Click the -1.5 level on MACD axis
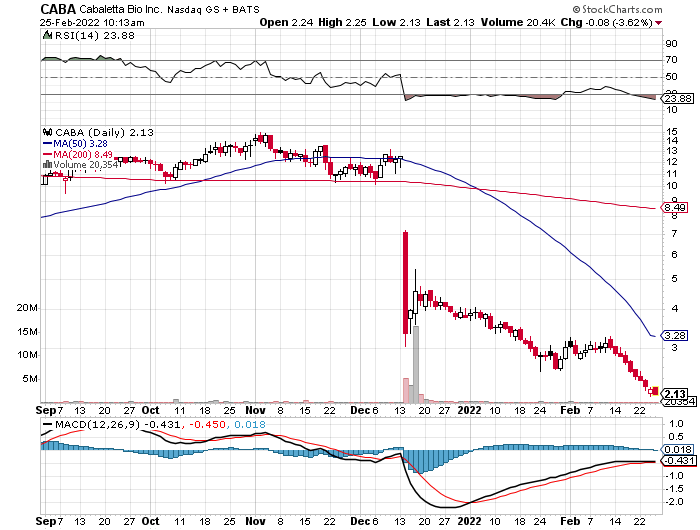 click(x=674, y=489)
